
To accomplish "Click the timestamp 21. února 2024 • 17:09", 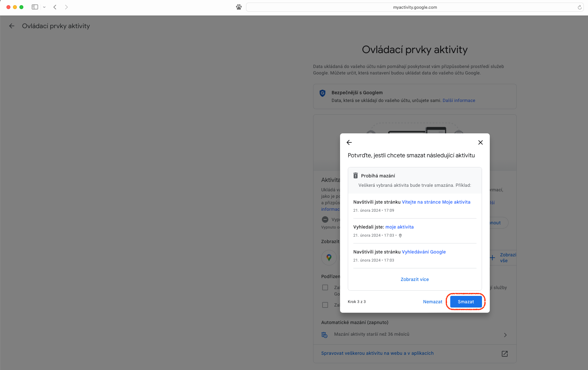I will (374, 210).
